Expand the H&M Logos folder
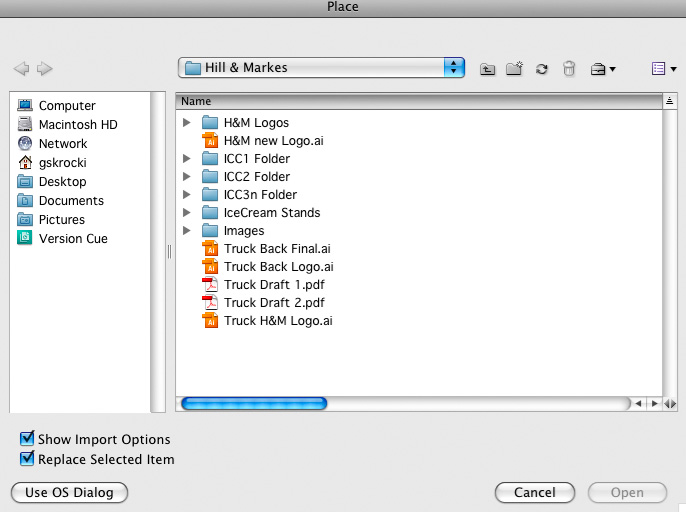Viewport: 686px width, 512px height. click(x=187, y=123)
